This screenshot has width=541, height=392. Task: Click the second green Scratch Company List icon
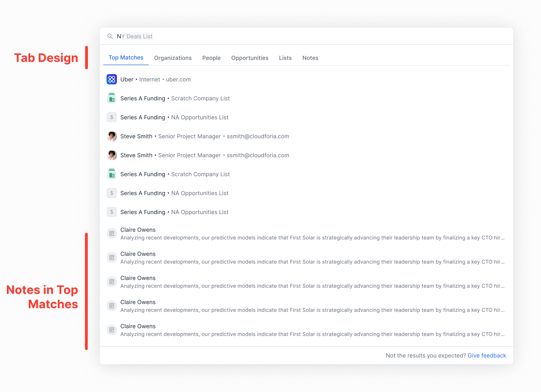(x=112, y=174)
